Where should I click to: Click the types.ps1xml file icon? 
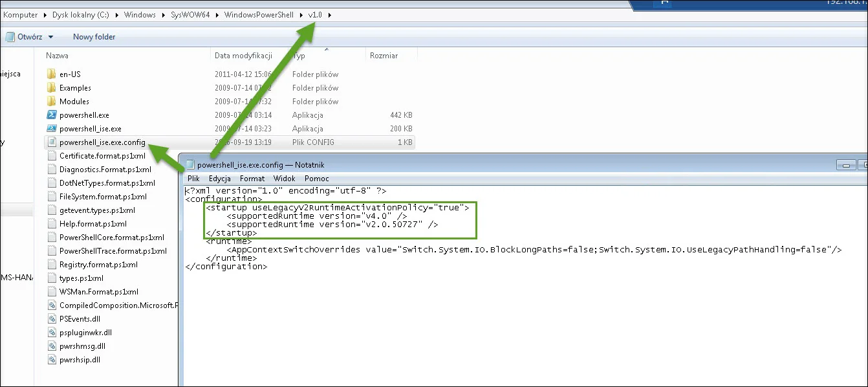point(52,278)
